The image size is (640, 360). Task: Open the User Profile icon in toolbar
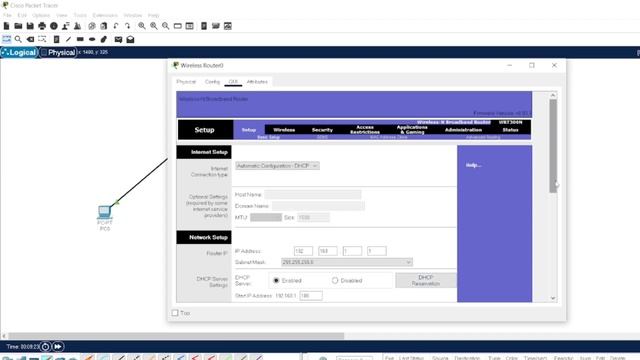[x=66, y=26]
